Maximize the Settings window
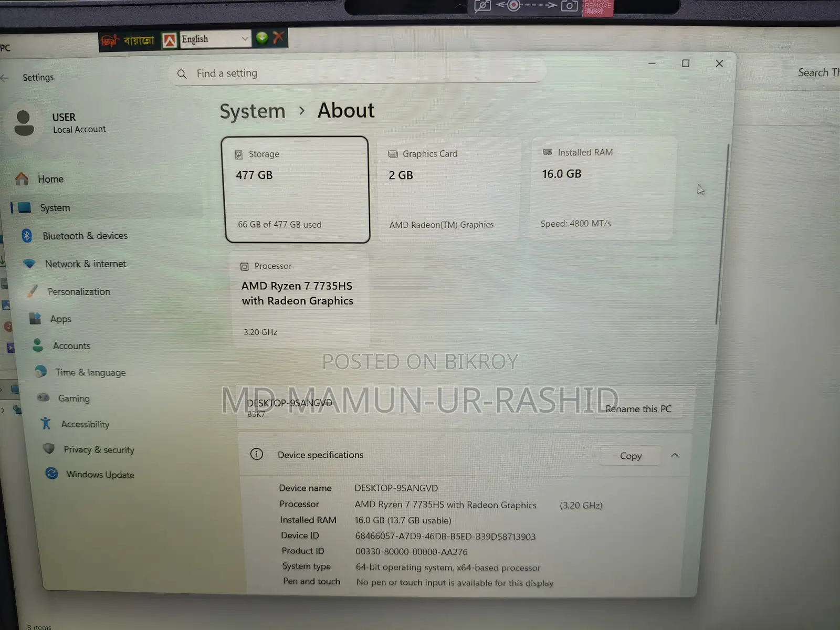Screen dimensions: 840x630 pos(686,63)
